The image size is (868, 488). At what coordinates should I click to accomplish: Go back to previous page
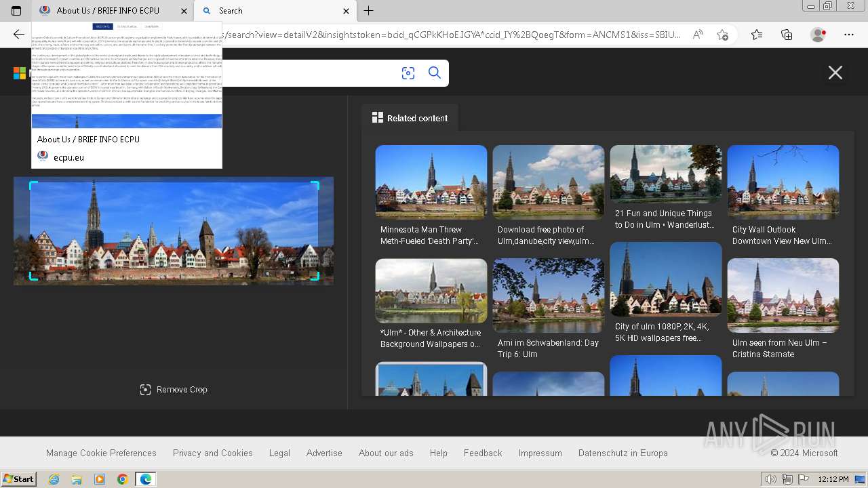coord(19,35)
